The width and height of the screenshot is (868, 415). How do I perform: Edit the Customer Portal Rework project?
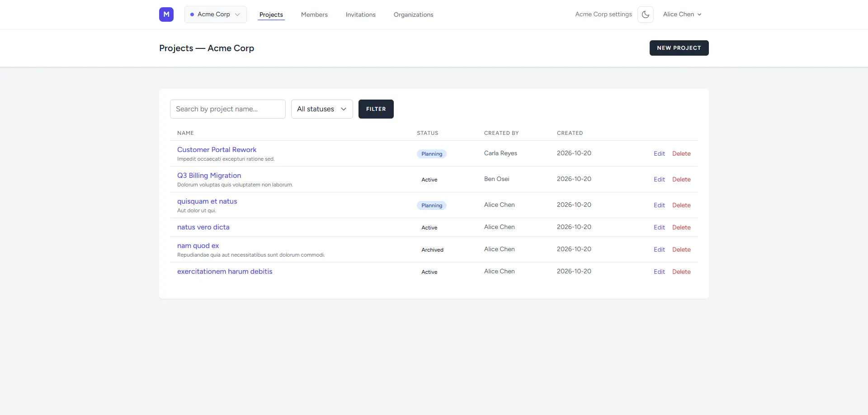pyautogui.click(x=659, y=153)
